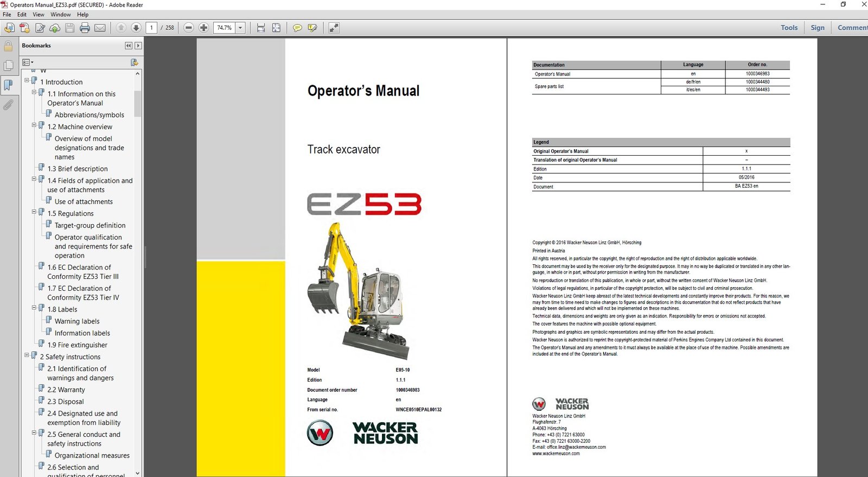Toggle the Page Thumbnails panel
Screen dimensions: 868x477
click(8, 66)
